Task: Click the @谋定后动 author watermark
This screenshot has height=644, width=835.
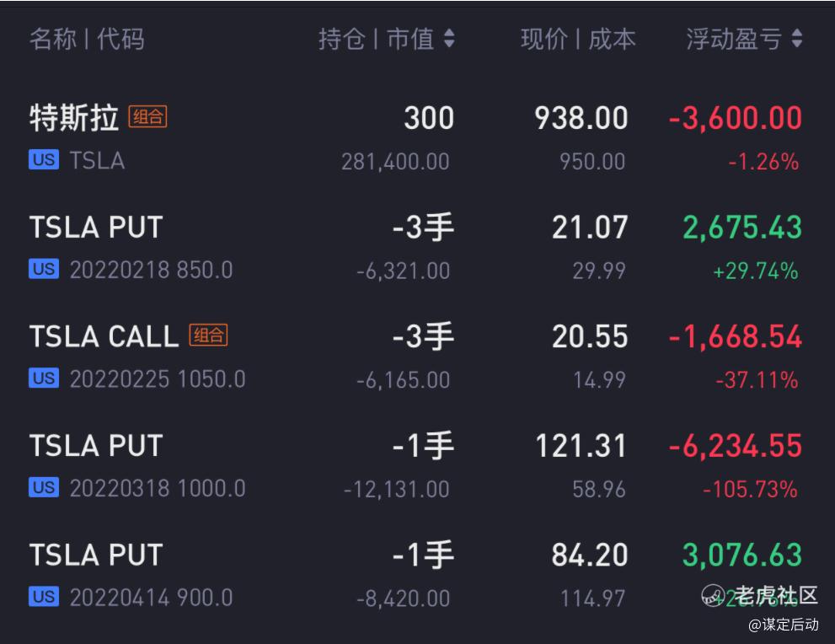Action: click(783, 625)
